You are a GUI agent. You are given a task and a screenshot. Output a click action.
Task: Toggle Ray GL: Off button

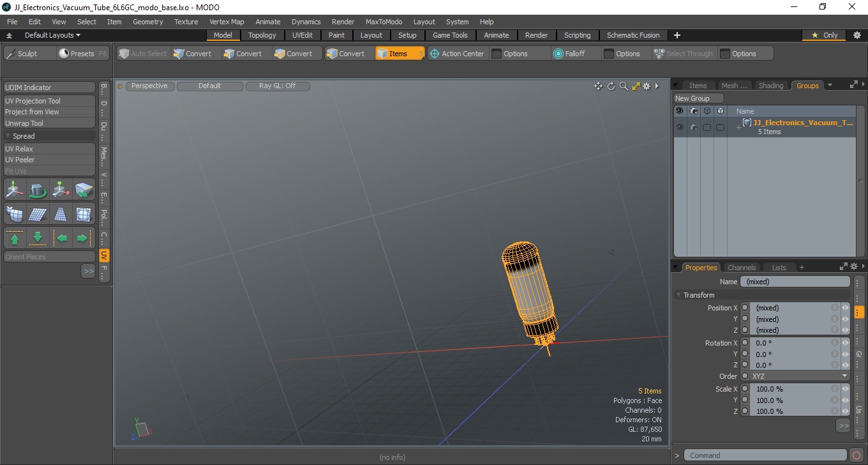[x=278, y=86]
